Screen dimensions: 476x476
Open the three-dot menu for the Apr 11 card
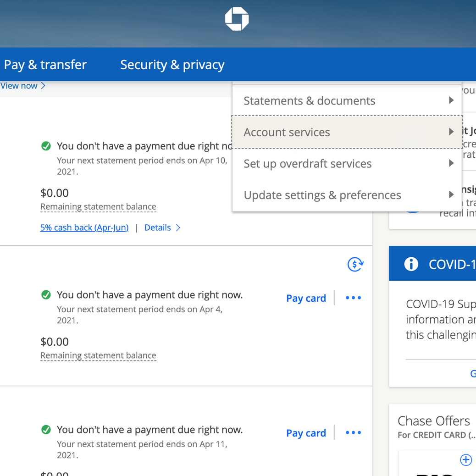pos(353,433)
